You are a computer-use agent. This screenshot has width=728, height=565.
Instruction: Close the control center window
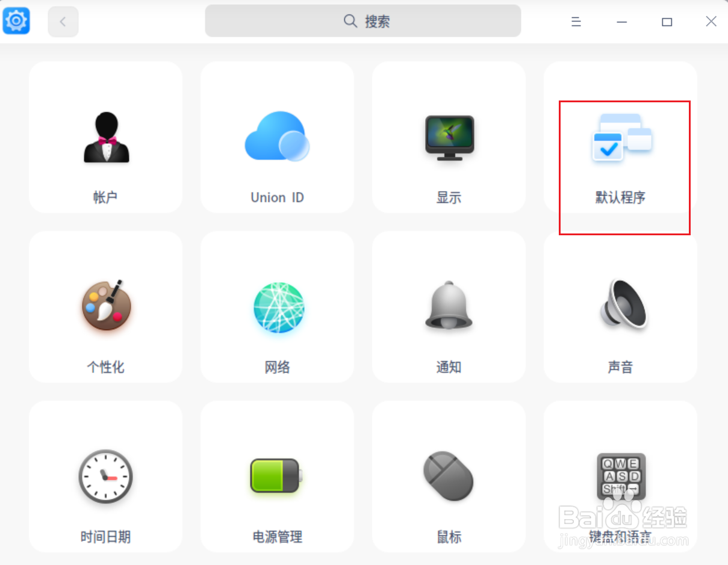(711, 22)
